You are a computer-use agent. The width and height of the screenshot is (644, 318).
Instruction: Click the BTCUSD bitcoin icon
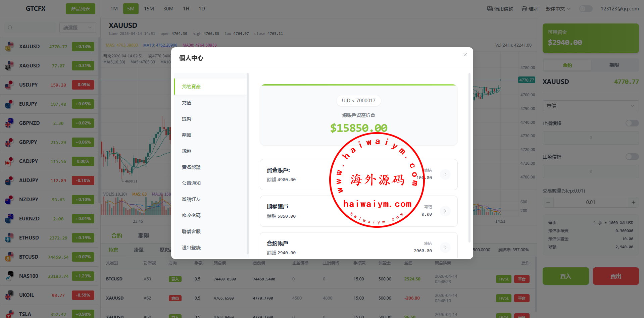(9, 257)
